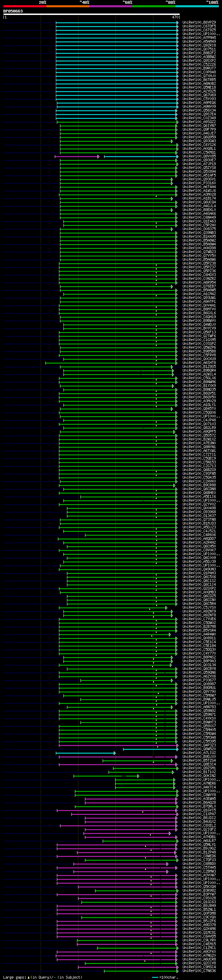Click the green alignment bar for UniRef100_Q6IVN7
Viewport: 222px width, 980px height.
(119, 126)
